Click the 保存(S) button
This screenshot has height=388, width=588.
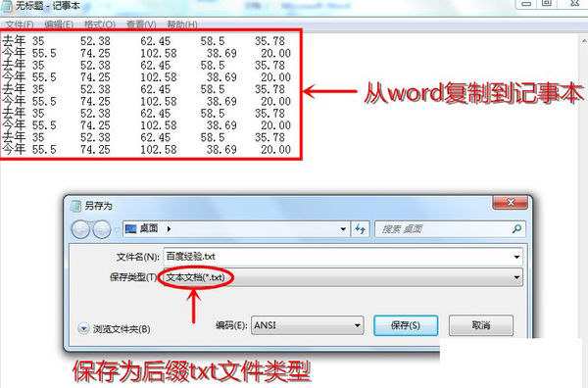tap(406, 325)
